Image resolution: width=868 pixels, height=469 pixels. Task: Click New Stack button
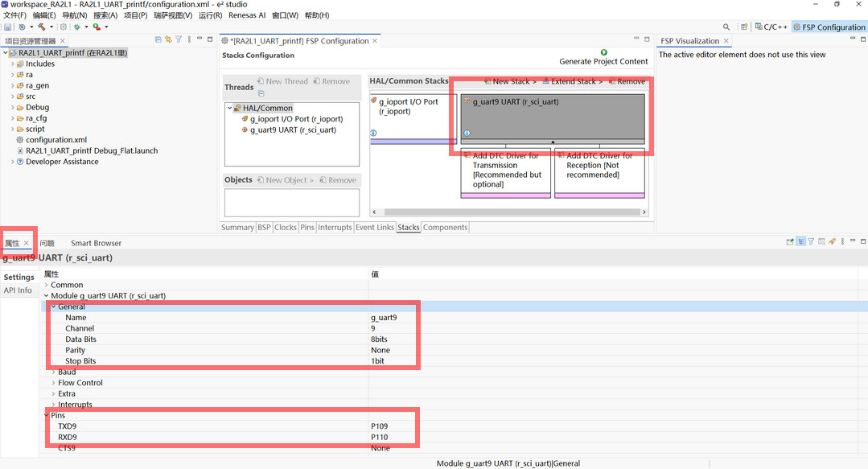(510, 81)
